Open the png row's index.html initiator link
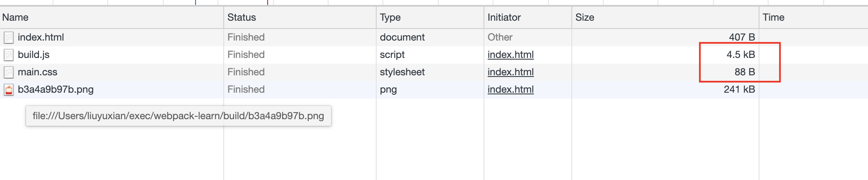868x180 pixels. pyautogui.click(x=510, y=89)
